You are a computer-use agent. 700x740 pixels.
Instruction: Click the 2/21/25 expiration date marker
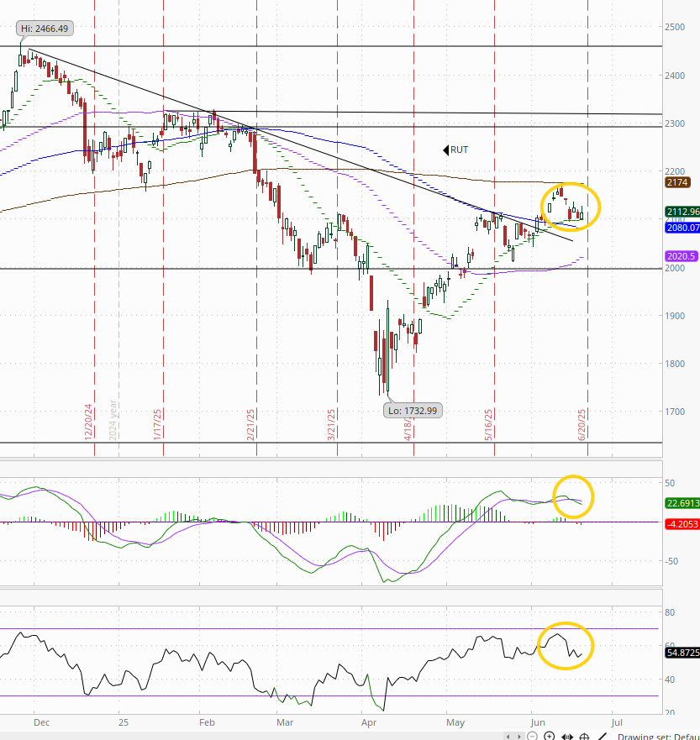[x=250, y=425]
